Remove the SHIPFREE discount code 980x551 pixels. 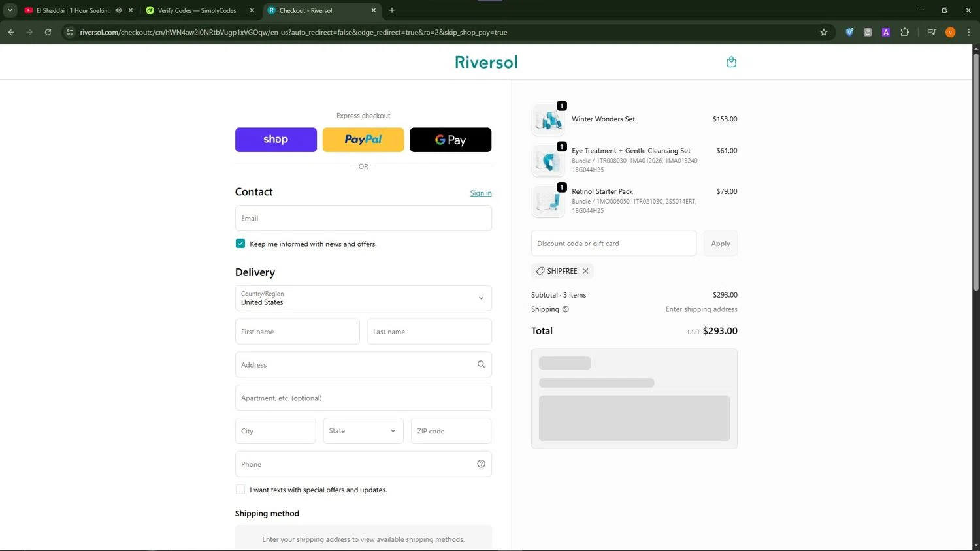(x=585, y=271)
